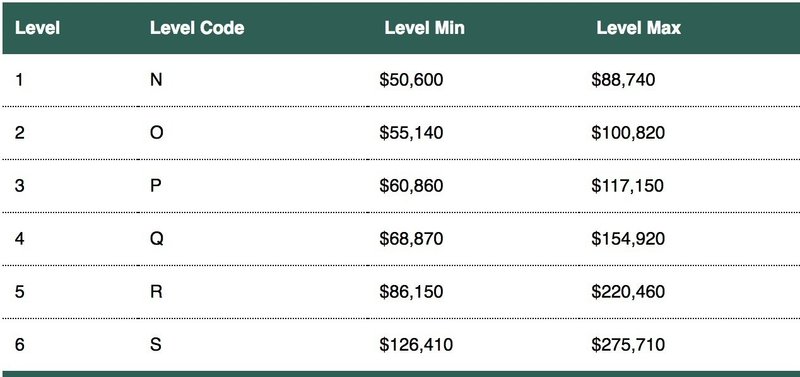This screenshot has height=377, width=800.
Task: Select level code P cell
Action: (156, 186)
